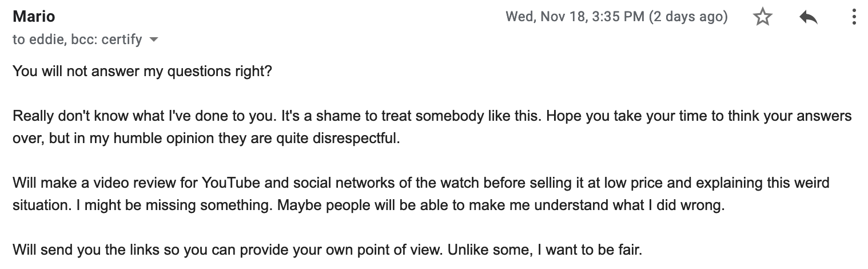The image size is (868, 269).
Task: Click the "(2 days ago)" relative date
Action: (688, 17)
